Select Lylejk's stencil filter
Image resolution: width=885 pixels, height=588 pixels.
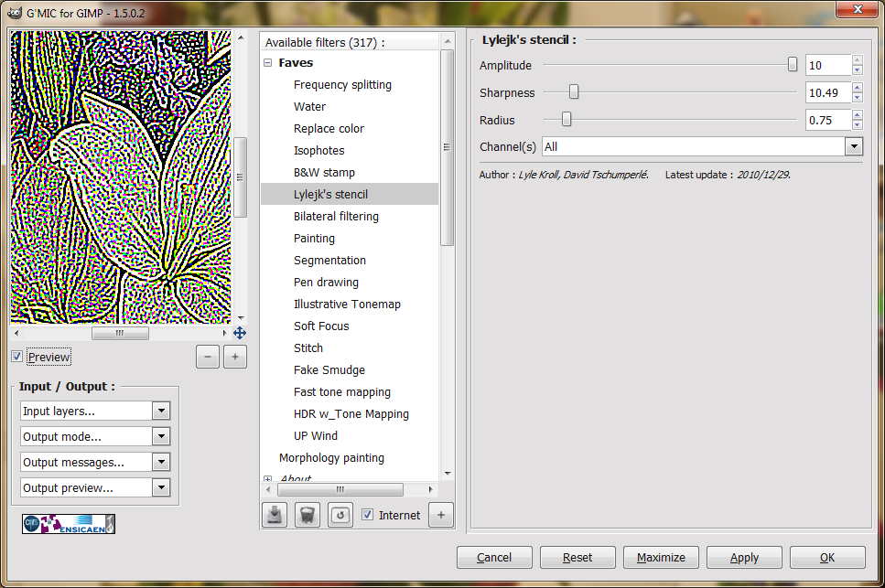pos(350,195)
